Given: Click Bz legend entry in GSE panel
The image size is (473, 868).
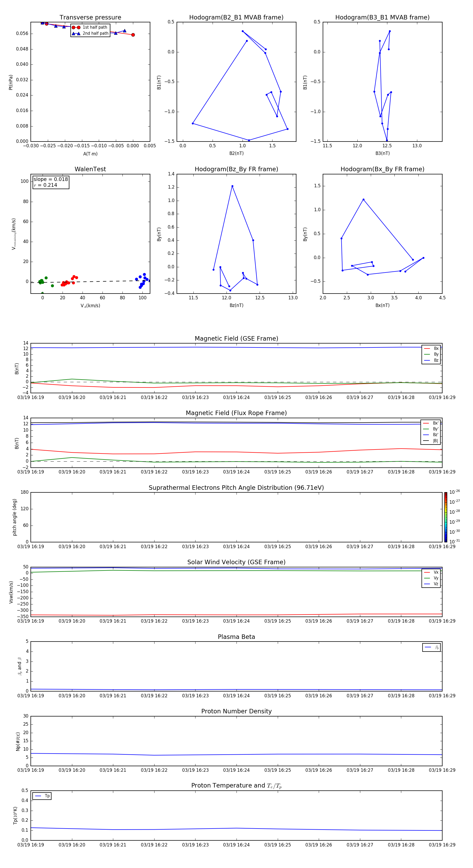Looking at the screenshot, I should coord(431,360).
